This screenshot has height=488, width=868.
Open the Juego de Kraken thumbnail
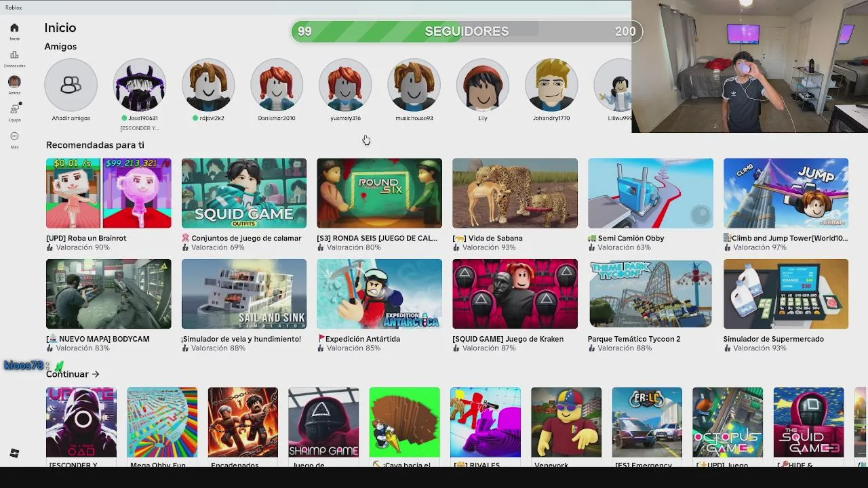[515, 294]
